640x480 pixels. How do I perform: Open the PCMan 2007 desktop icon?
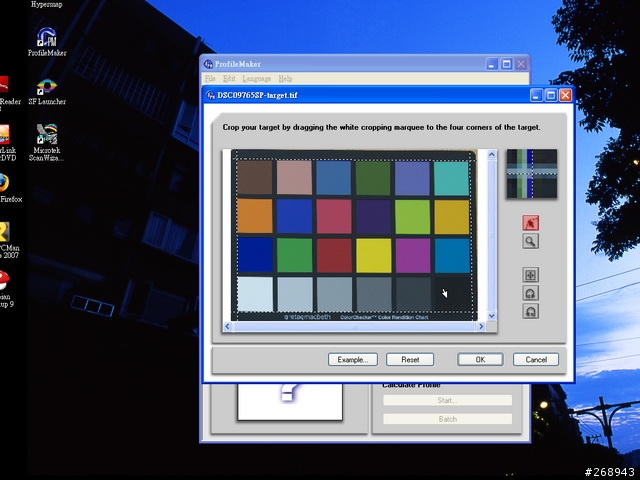click(8, 241)
